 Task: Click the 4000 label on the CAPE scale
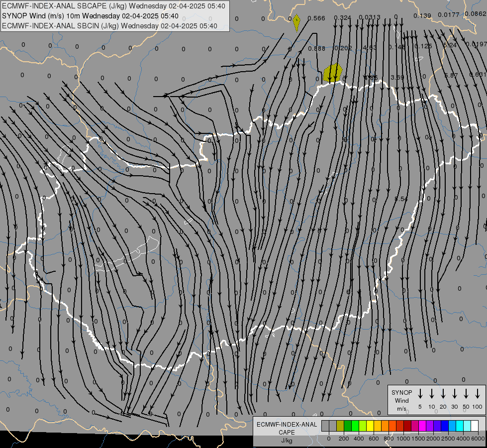click(x=463, y=439)
